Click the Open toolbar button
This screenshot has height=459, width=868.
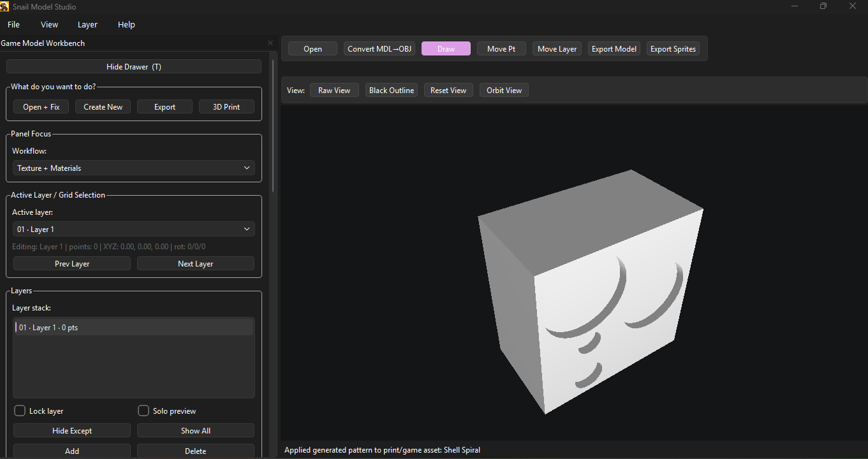[x=313, y=48]
